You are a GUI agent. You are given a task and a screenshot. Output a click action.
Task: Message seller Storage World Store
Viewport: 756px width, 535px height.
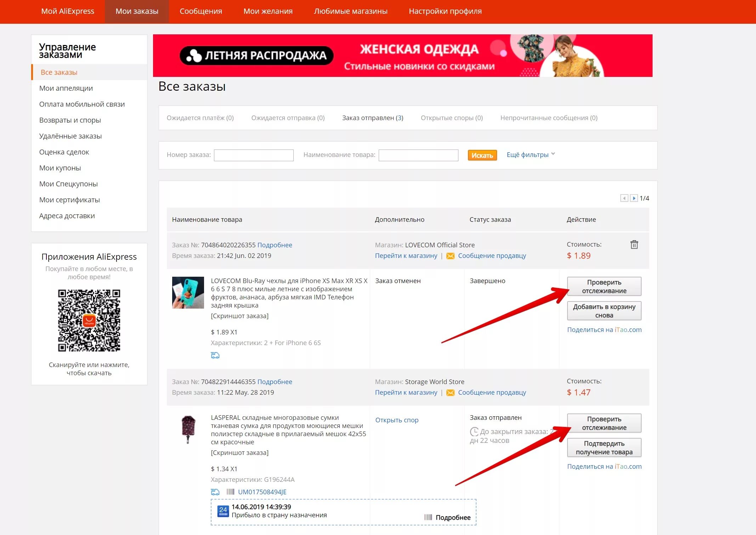point(492,393)
